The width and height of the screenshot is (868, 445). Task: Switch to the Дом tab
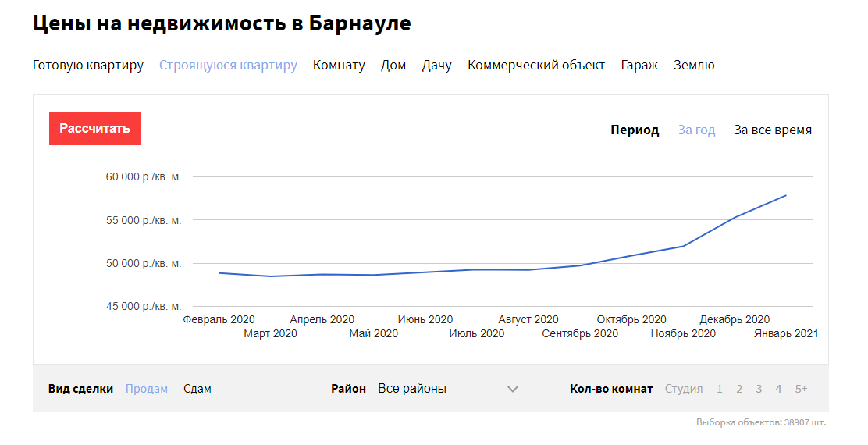[x=393, y=66]
